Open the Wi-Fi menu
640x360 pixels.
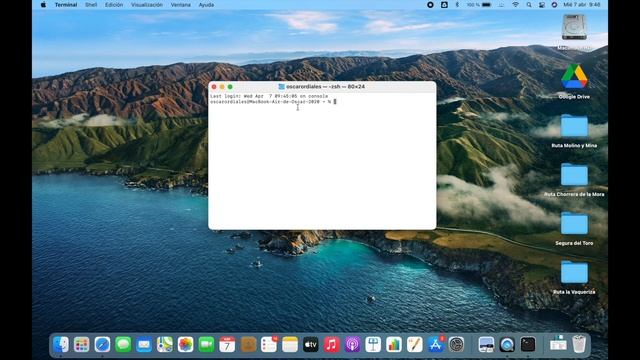[516, 5]
